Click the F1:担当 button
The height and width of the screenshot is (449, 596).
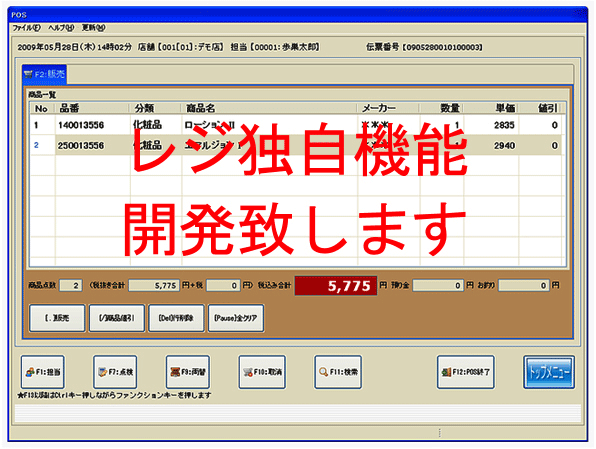point(43,372)
